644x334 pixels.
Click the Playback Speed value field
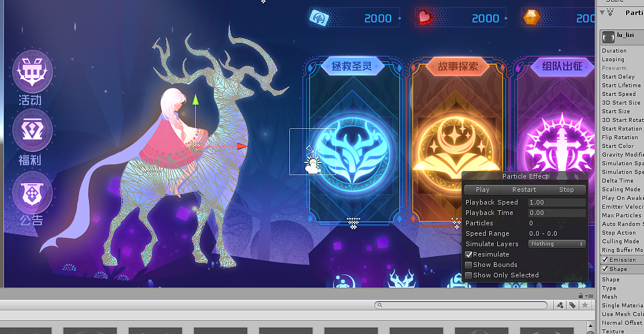(557, 202)
